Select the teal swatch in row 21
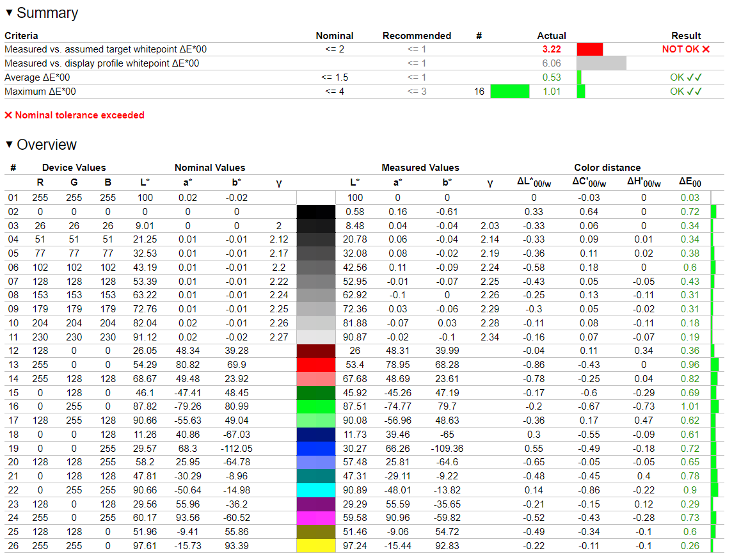Viewport: 732px width, 560px height. (x=316, y=476)
